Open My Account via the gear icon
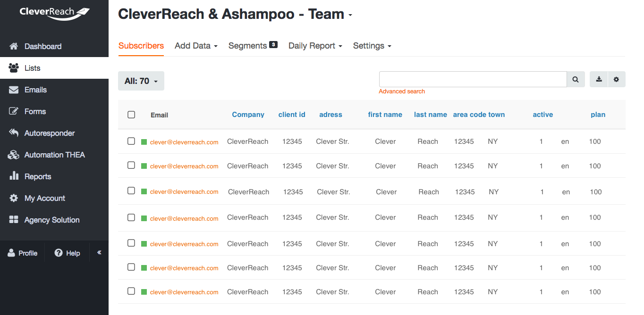Viewport: 644px width, 315px height. [x=14, y=198]
